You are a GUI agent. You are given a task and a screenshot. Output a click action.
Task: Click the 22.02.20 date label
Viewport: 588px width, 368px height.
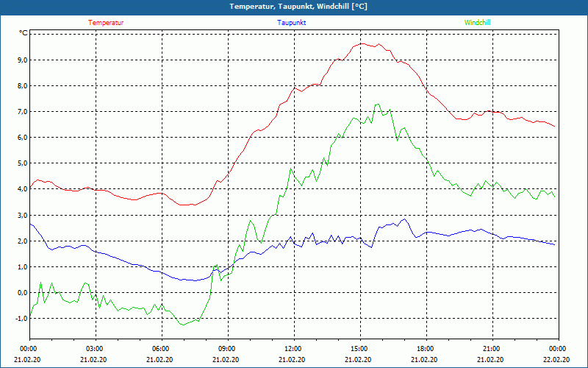556,359
